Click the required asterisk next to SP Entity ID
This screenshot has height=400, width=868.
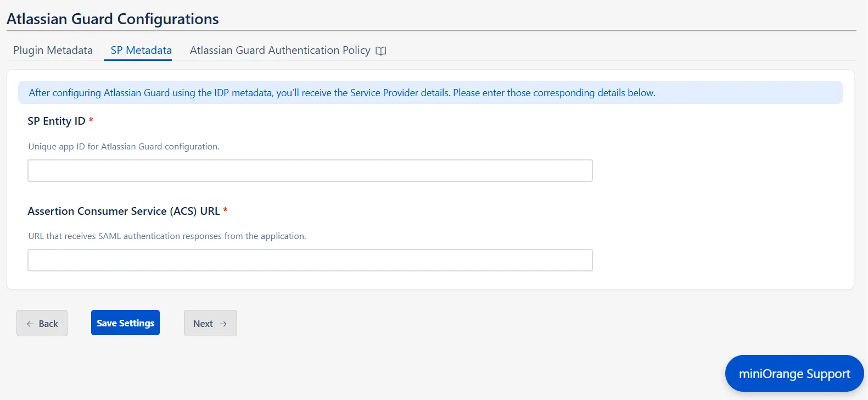pos(91,119)
